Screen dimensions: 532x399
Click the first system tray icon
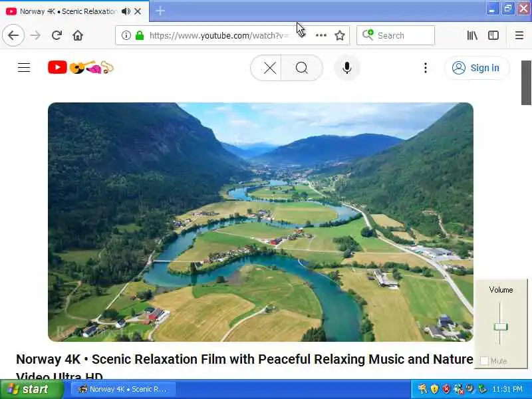pos(422,389)
